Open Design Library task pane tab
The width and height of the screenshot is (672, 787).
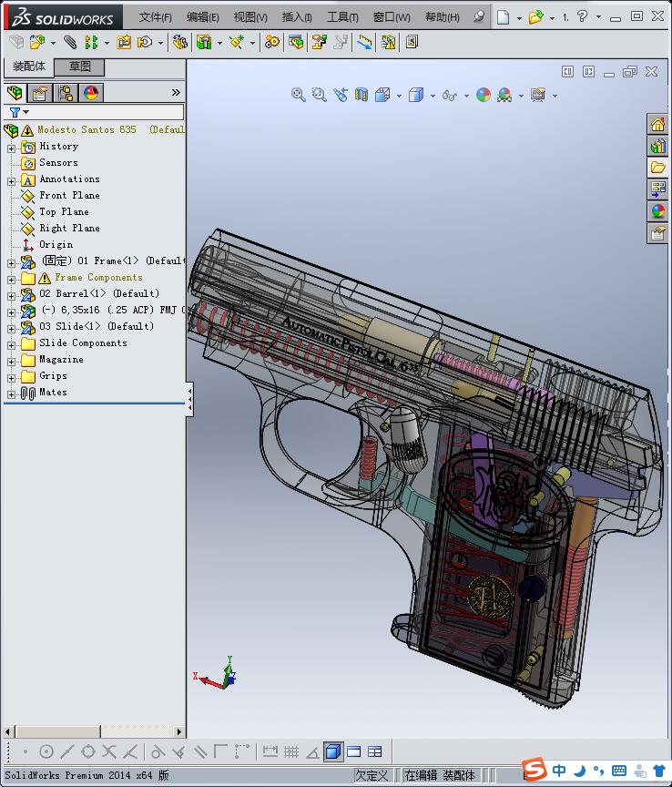[657, 146]
